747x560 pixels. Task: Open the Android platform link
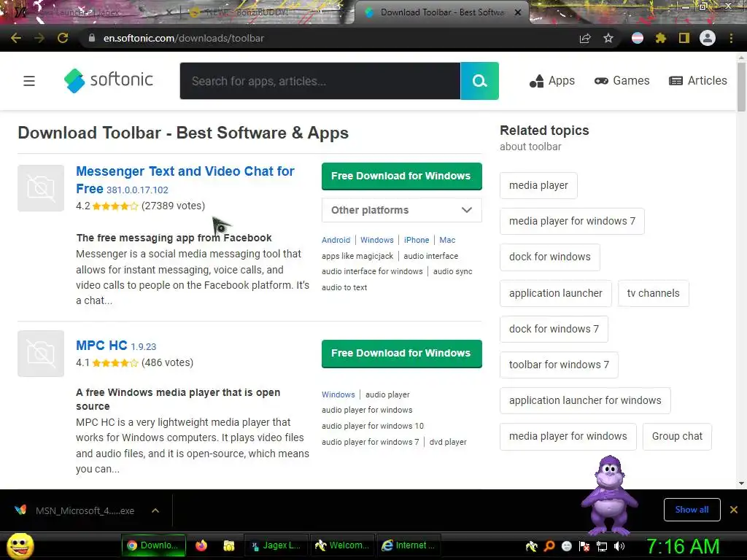(x=336, y=240)
